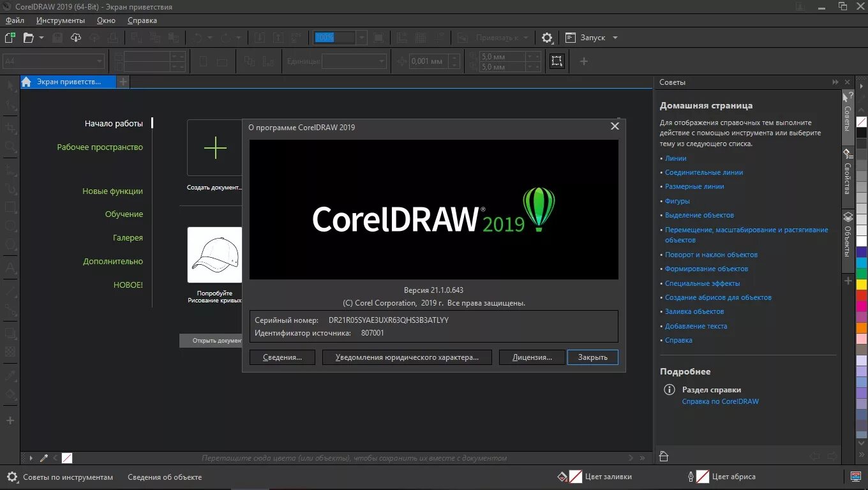Open the Заливка объектов help link
This screenshot has width=868, height=490.
[x=694, y=311]
